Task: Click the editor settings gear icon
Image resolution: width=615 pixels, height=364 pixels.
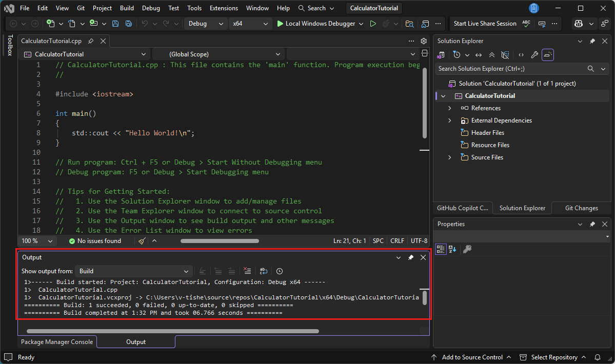Action: coord(424,41)
